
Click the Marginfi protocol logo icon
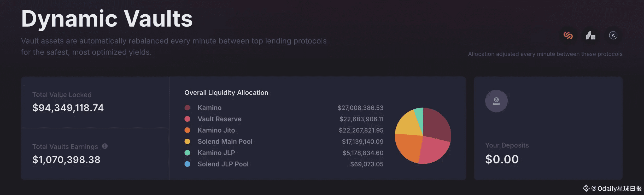(x=590, y=35)
